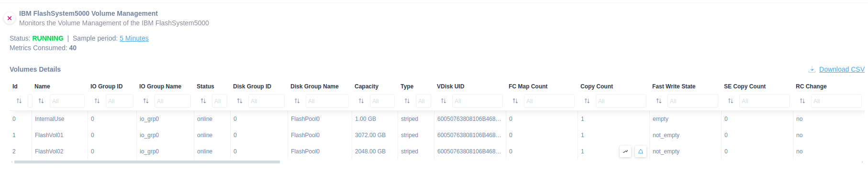The image size is (868, 172).
Task: Focus the IO Group ID filter field
Action: tap(120, 101)
